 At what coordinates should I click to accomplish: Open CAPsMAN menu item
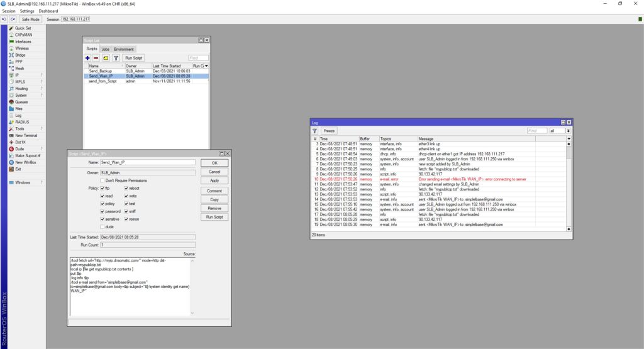click(x=23, y=35)
